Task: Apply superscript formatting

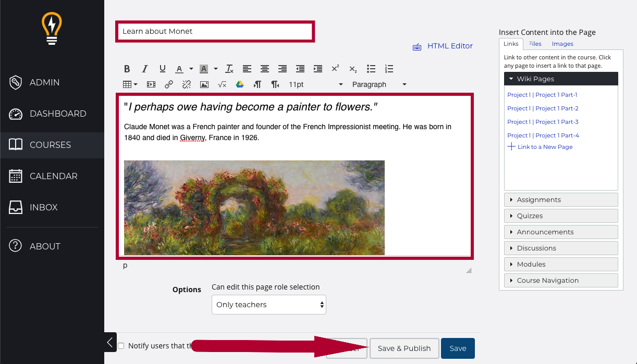Action: pyautogui.click(x=336, y=69)
